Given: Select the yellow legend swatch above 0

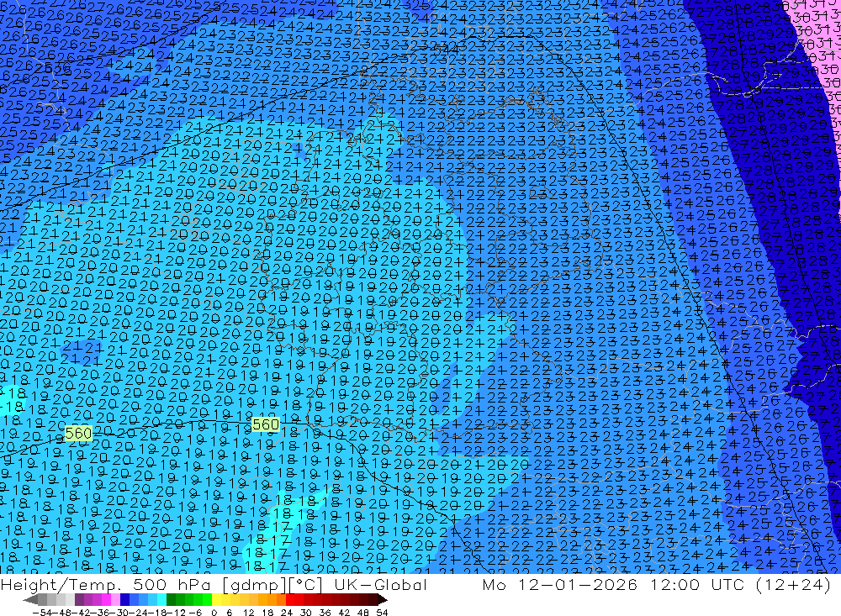Looking at the screenshot, I should [x=216, y=600].
